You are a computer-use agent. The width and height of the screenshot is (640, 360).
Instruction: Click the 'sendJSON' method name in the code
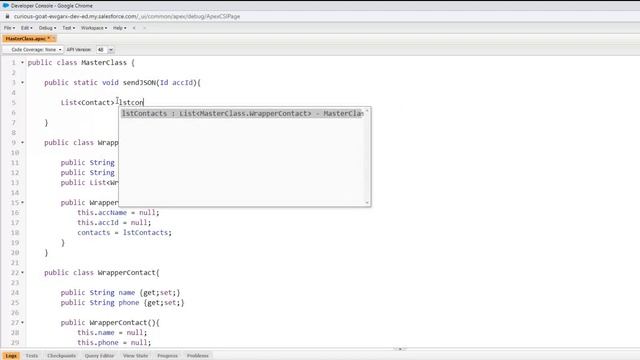pos(139,82)
